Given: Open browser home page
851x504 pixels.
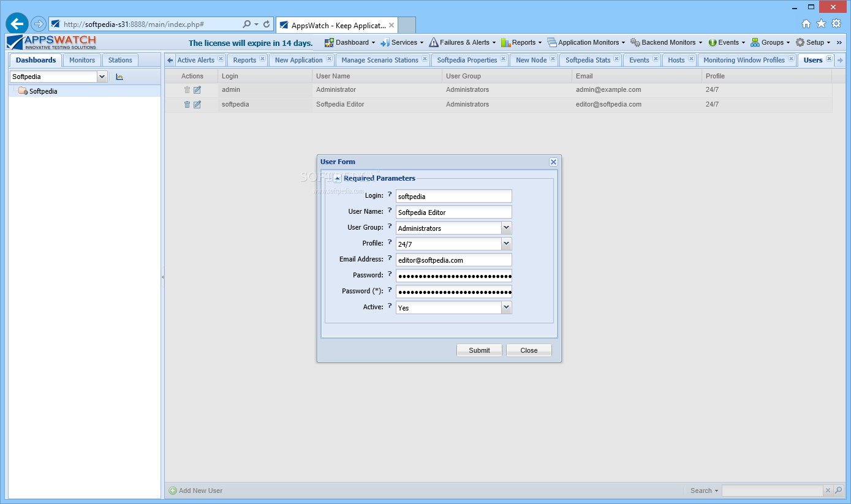Looking at the screenshot, I should click(806, 24).
